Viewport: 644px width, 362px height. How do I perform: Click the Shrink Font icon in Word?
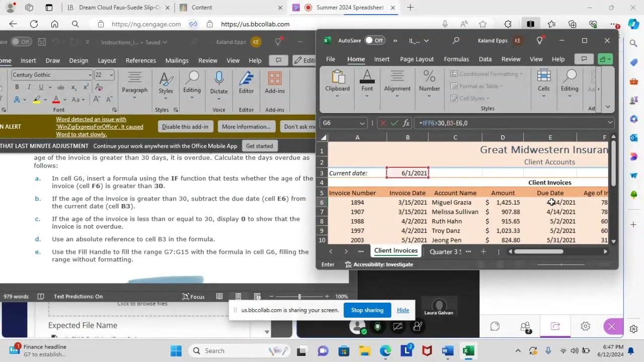coord(109,99)
